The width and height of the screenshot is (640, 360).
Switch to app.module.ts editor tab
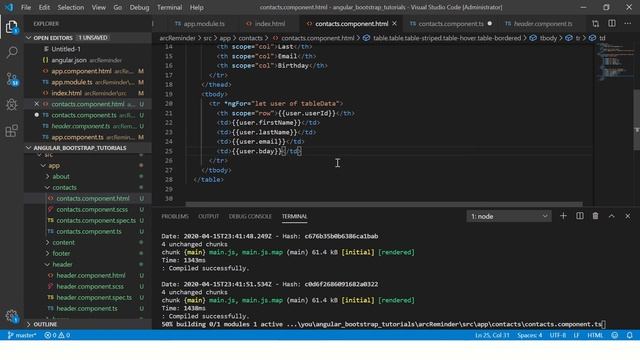pyautogui.click(x=200, y=24)
